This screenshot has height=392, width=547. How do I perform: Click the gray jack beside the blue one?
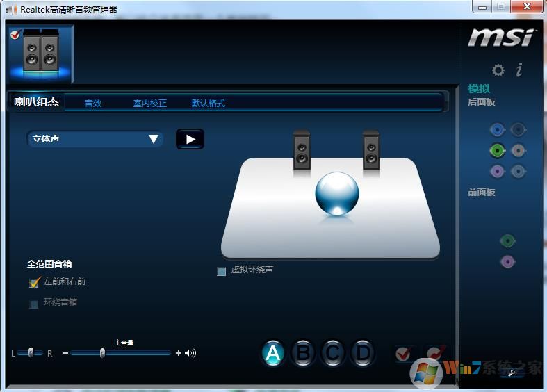pos(519,130)
